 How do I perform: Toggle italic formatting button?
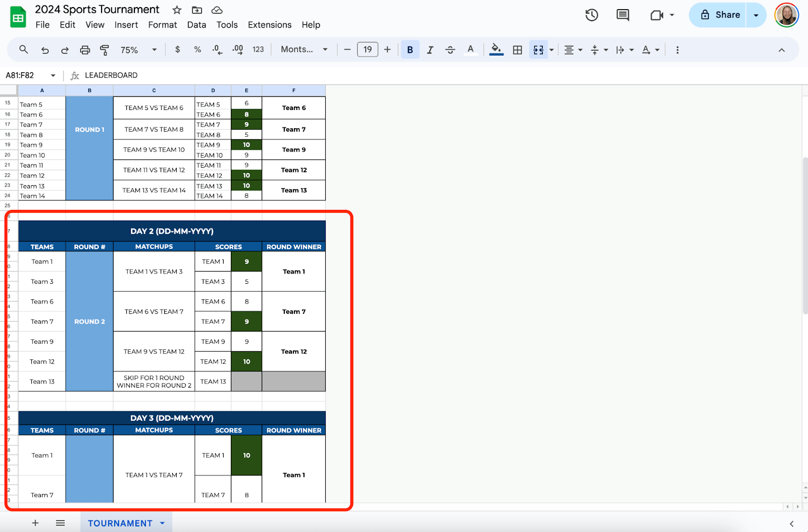[x=430, y=50]
